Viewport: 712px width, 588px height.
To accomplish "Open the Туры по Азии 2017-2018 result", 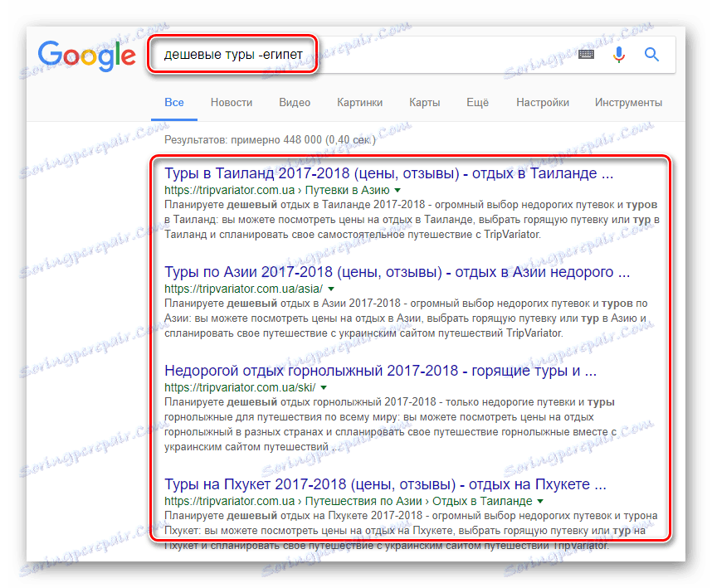I will [397, 273].
